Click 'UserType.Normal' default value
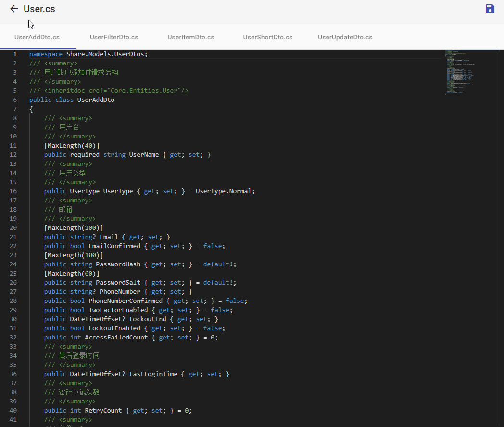This screenshot has height=427, width=504. tap(224, 191)
